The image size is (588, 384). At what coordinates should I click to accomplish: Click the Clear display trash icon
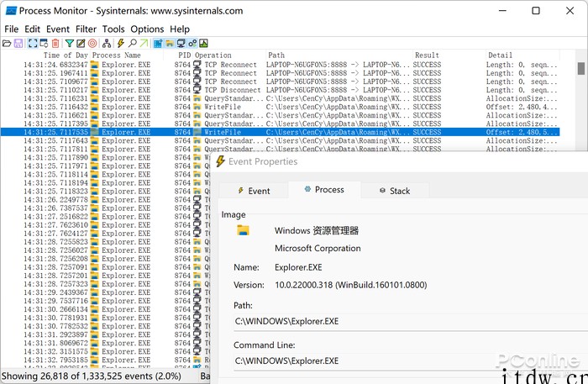[55, 44]
